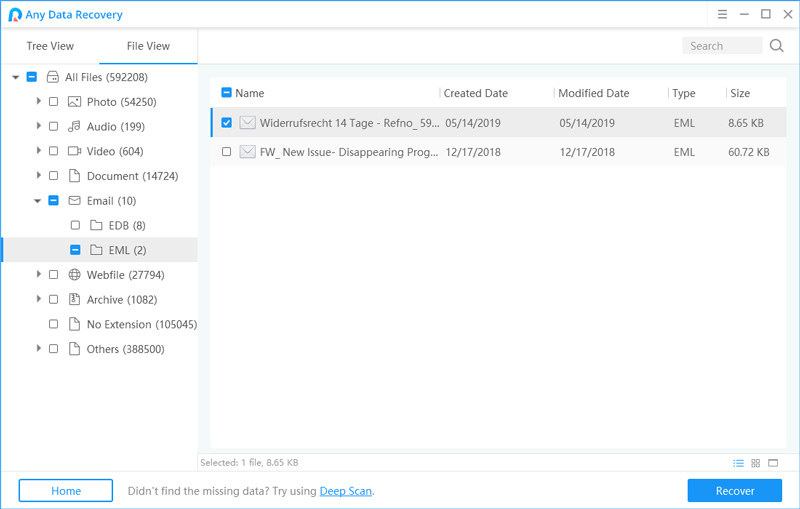Open the hamburger menu in title bar
The width and height of the screenshot is (800, 509).
coord(722,14)
